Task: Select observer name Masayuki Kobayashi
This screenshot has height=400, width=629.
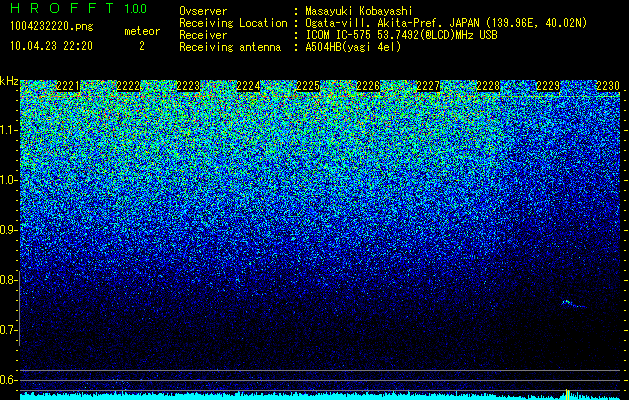Action: [359, 11]
